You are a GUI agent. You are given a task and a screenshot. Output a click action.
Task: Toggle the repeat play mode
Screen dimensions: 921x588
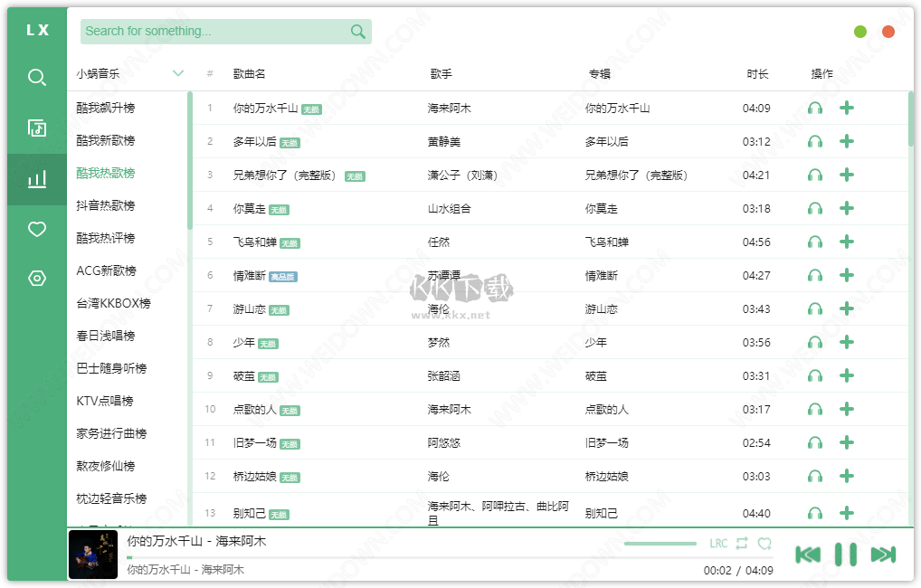(743, 543)
